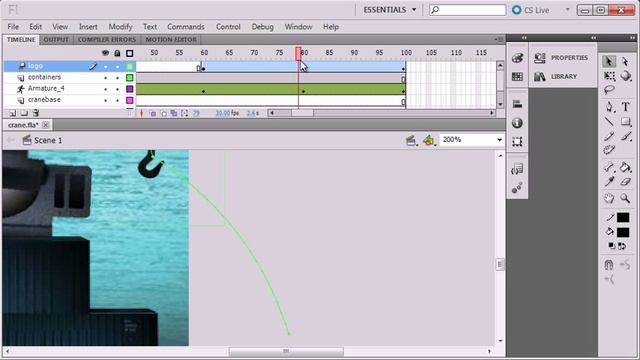Click the Edit Symbols icon
The image size is (640, 360).
429,140
